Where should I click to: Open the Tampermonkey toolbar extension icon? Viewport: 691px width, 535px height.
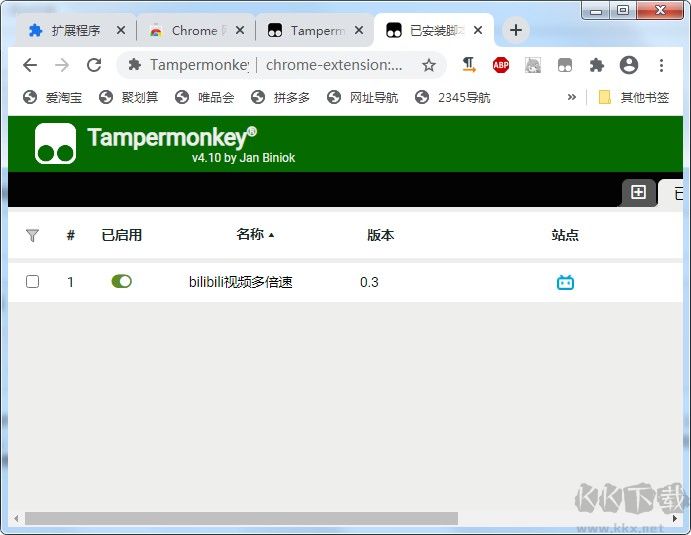pos(565,65)
